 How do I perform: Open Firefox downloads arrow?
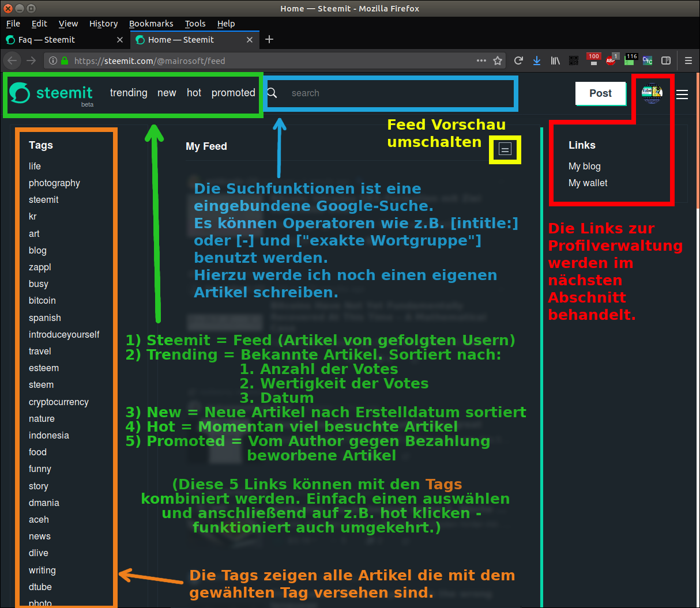click(537, 61)
